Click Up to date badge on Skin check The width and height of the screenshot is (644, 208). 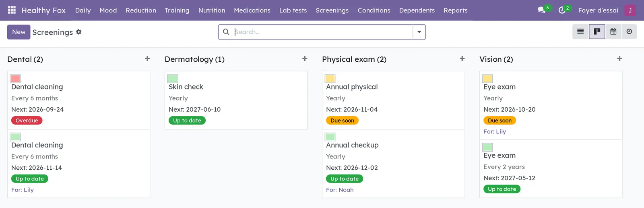tap(187, 121)
